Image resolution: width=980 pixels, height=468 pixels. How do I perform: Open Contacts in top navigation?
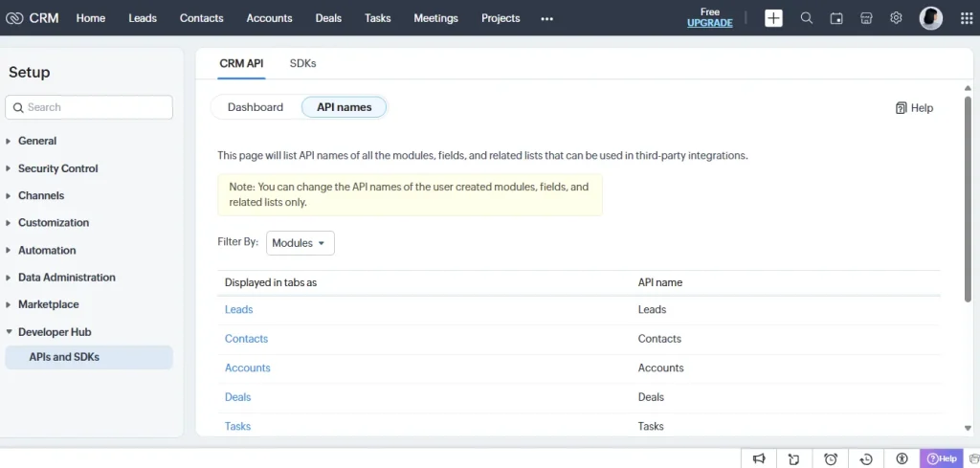[x=201, y=18]
